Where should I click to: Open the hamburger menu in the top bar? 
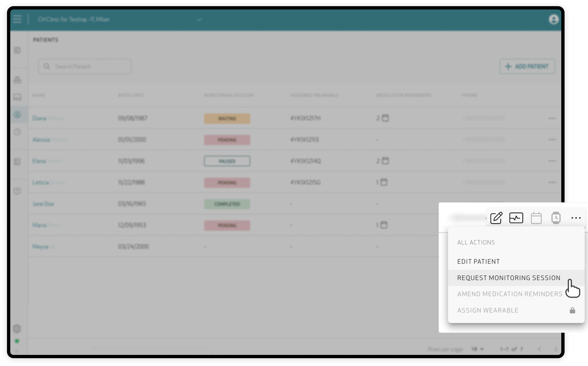coord(17,19)
